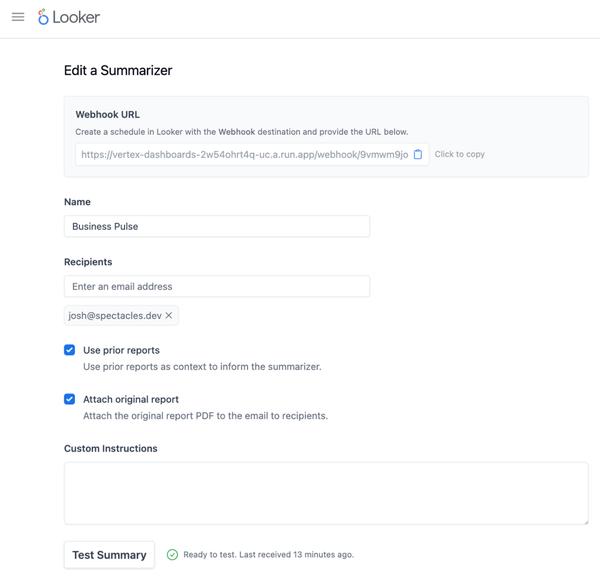Image resolution: width=600 pixels, height=579 pixels.
Task: Remove josh@spectacles.dev recipient with X
Action: click(169, 315)
